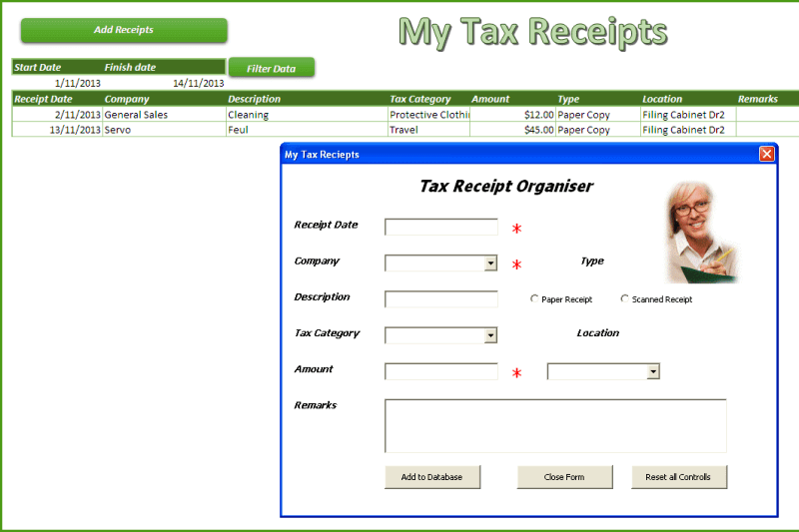Click the woman photo in the form
The image size is (799, 532).
(702, 233)
